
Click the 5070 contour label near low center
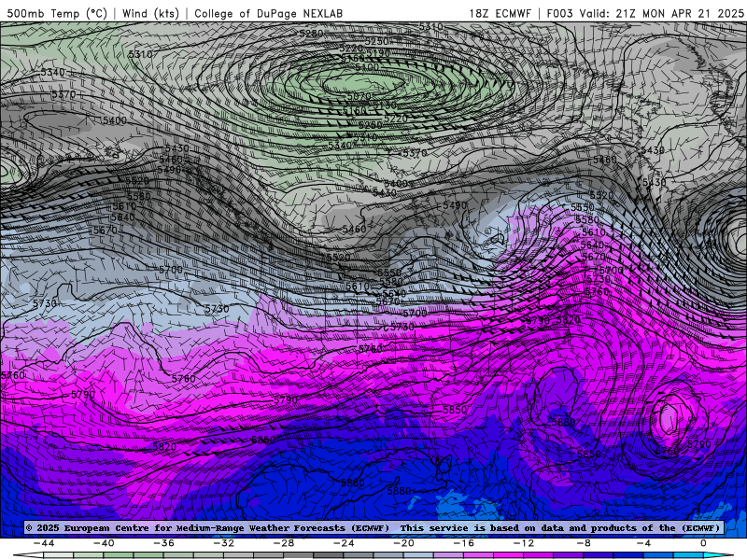(x=359, y=97)
